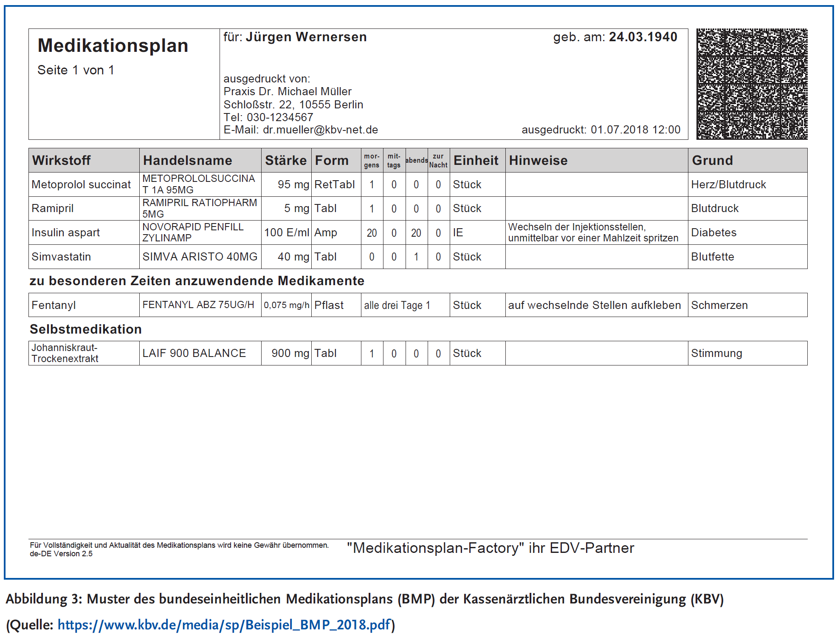
Task: Click the Seite 1 von 1 label
Action: pos(76,70)
